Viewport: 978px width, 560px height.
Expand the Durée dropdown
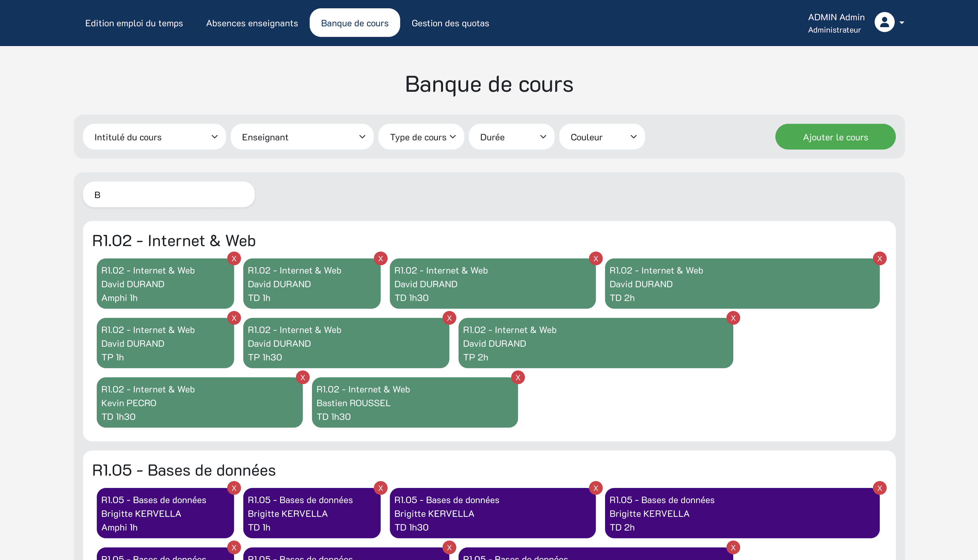[x=512, y=137]
